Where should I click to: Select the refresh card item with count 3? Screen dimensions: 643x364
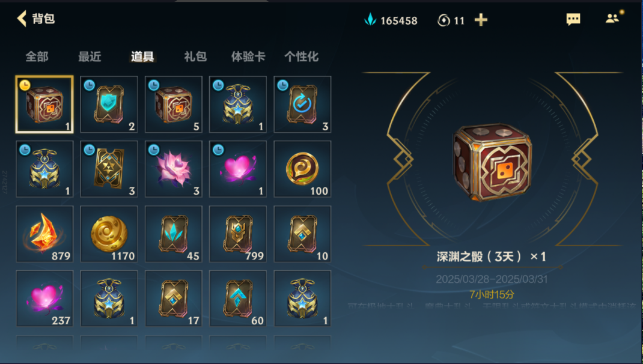[x=302, y=104]
